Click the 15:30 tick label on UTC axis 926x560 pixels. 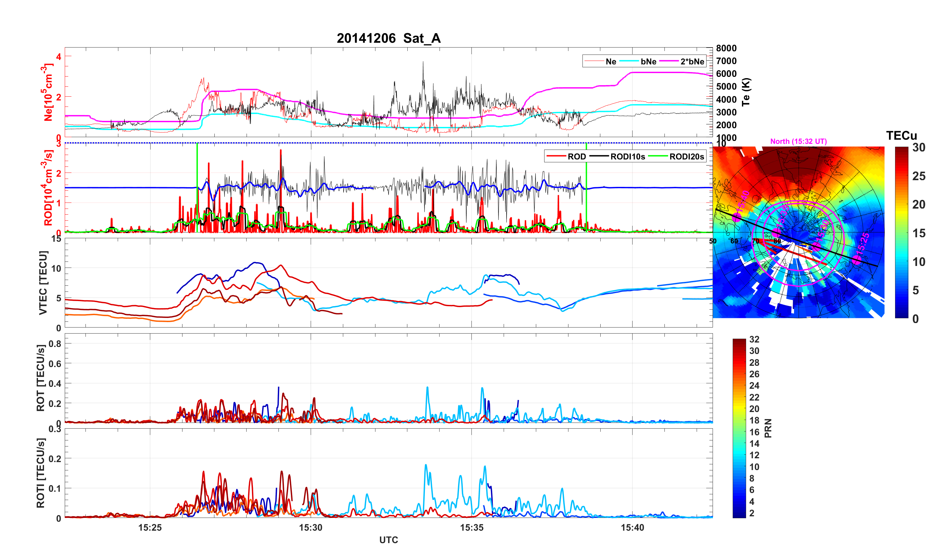pos(310,527)
